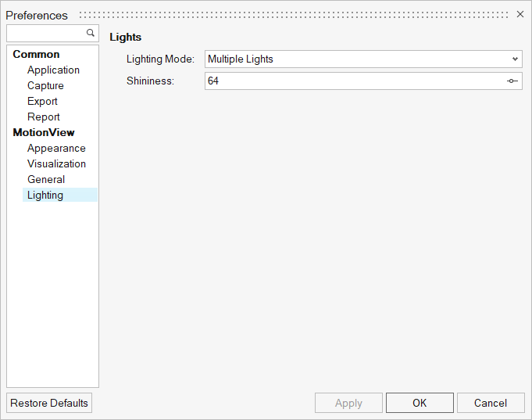Click Restore Defaults button
The height and width of the screenshot is (420, 532).
(49, 403)
